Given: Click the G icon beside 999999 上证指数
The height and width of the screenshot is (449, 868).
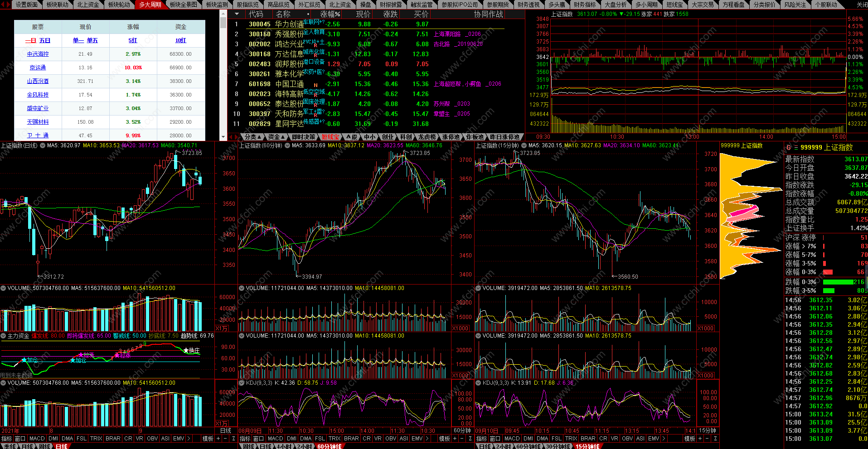Looking at the screenshot, I should coord(789,147).
